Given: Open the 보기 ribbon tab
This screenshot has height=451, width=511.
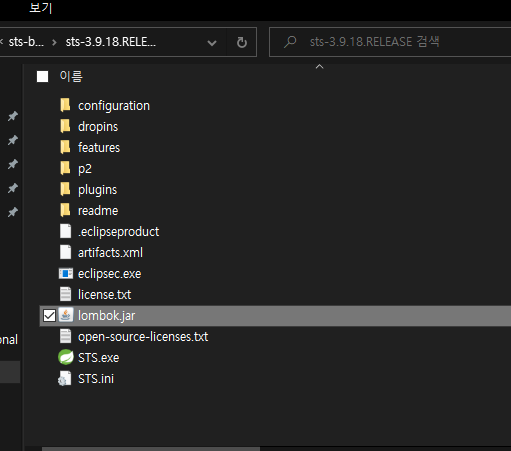Looking at the screenshot, I should pyautogui.click(x=40, y=7).
